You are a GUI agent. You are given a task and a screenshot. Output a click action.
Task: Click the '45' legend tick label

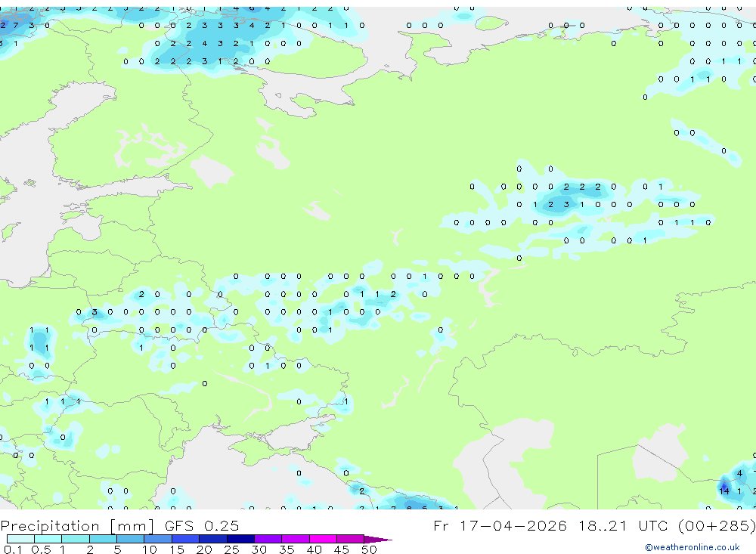[342, 549]
